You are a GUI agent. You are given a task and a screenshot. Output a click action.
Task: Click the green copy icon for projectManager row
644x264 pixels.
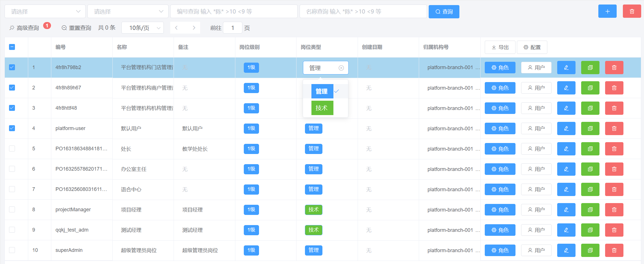tap(590, 210)
